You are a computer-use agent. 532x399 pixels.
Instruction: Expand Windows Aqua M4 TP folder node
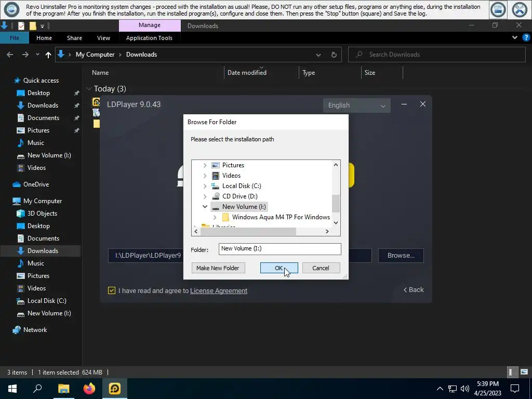tap(215, 217)
